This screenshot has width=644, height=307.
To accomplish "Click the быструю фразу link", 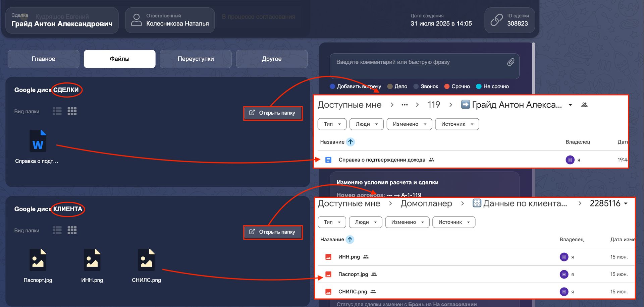I will coord(429,62).
